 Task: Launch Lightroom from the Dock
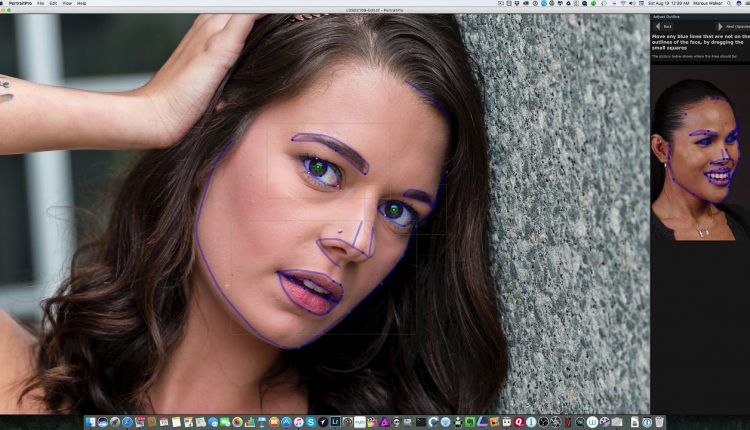pos(335,422)
